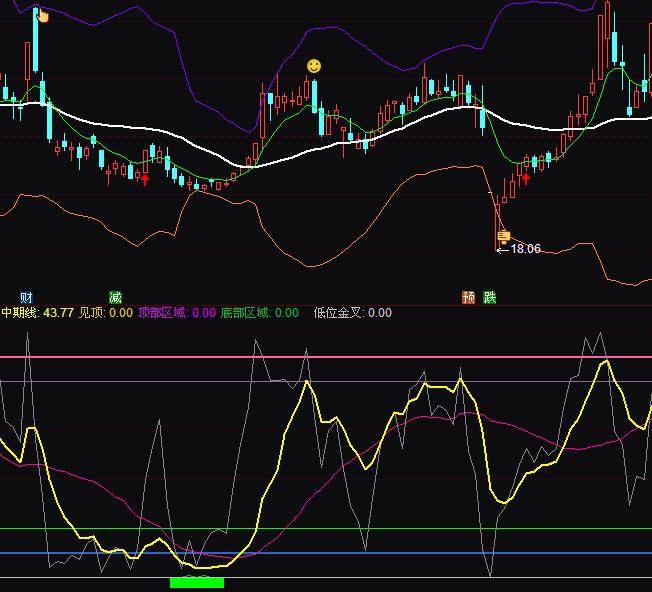Click the cyan candlestick below the smiley
Screen dimensions: 652x592
coord(314,95)
